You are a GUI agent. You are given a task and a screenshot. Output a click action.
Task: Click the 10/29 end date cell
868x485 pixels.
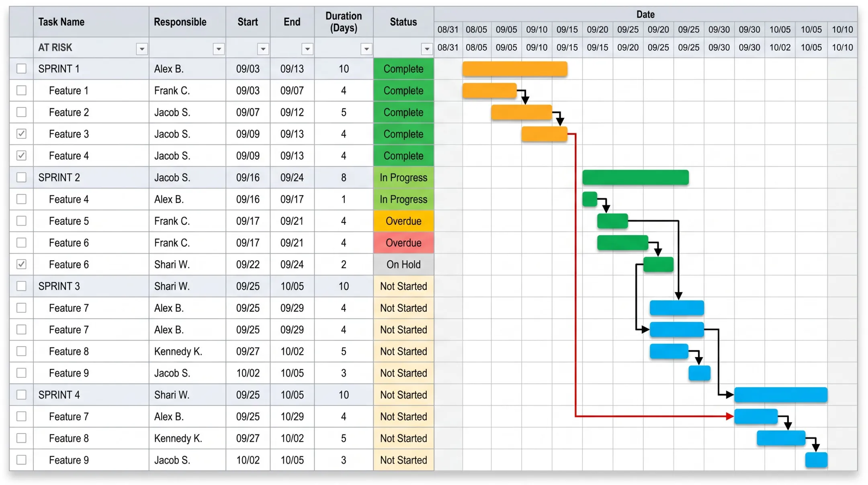point(292,416)
